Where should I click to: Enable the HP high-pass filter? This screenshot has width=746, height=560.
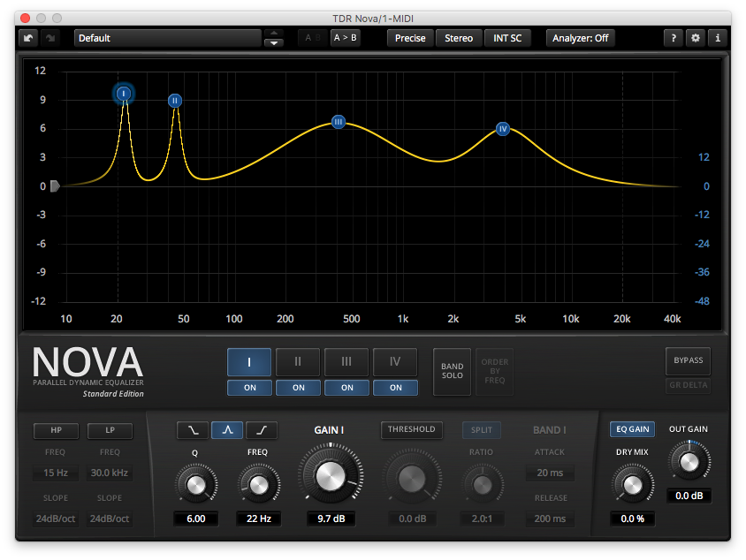pyautogui.click(x=57, y=430)
